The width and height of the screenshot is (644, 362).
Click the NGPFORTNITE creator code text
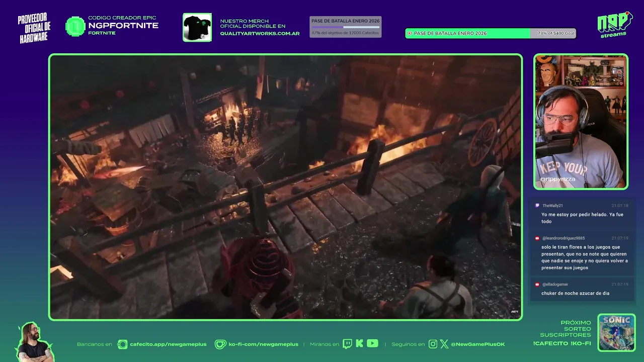point(123,26)
